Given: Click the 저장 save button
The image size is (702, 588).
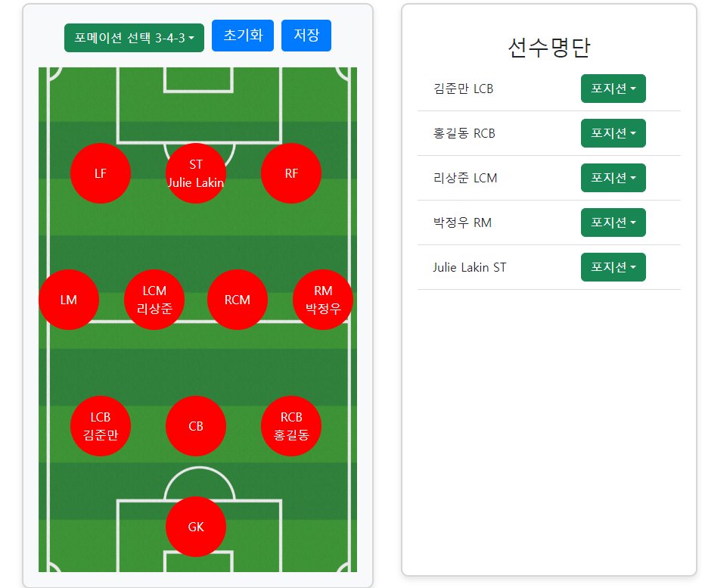Looking at the screenshot, I should pos(306,35).
